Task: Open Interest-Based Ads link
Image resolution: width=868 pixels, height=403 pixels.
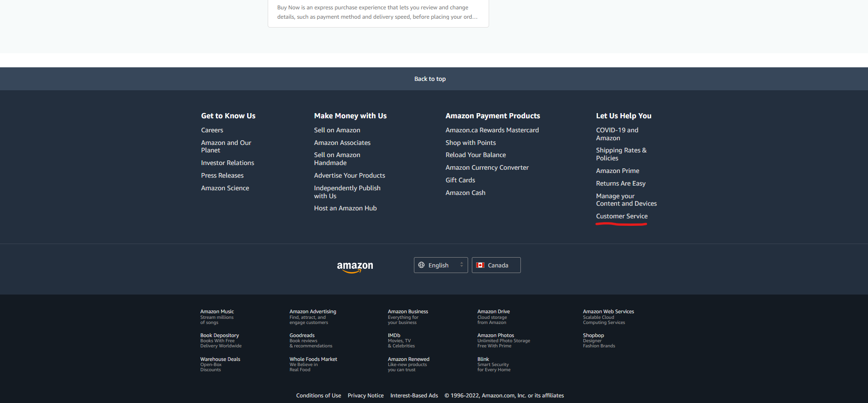Action: click(x=414, y=396)
